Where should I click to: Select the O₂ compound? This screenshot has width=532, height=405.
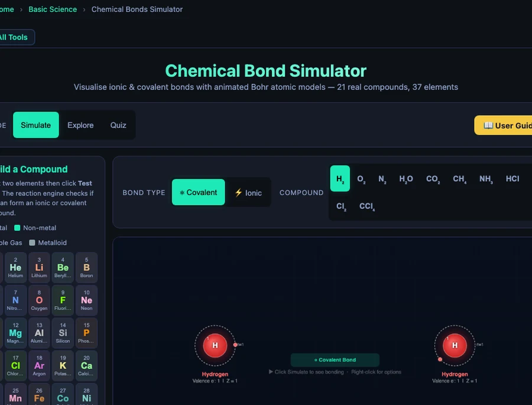(361, 179)
